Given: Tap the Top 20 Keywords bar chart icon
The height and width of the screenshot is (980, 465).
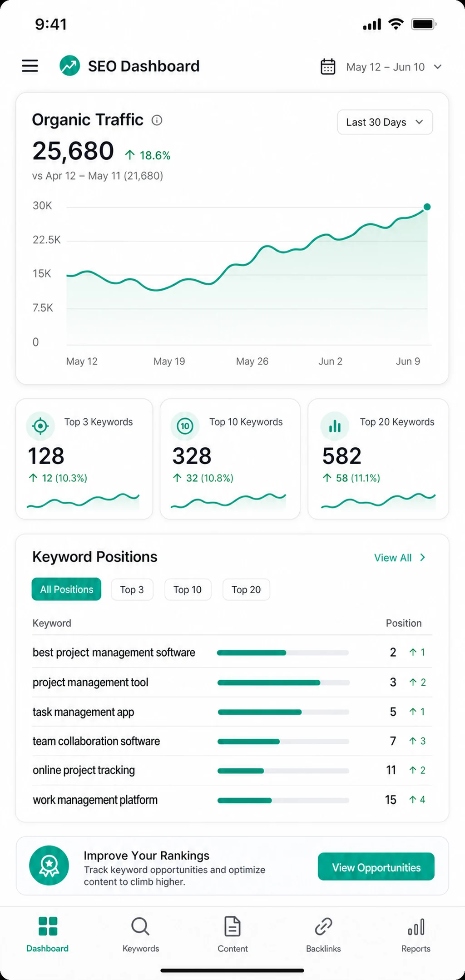Looking at the screenshot, I should point(335,426).
